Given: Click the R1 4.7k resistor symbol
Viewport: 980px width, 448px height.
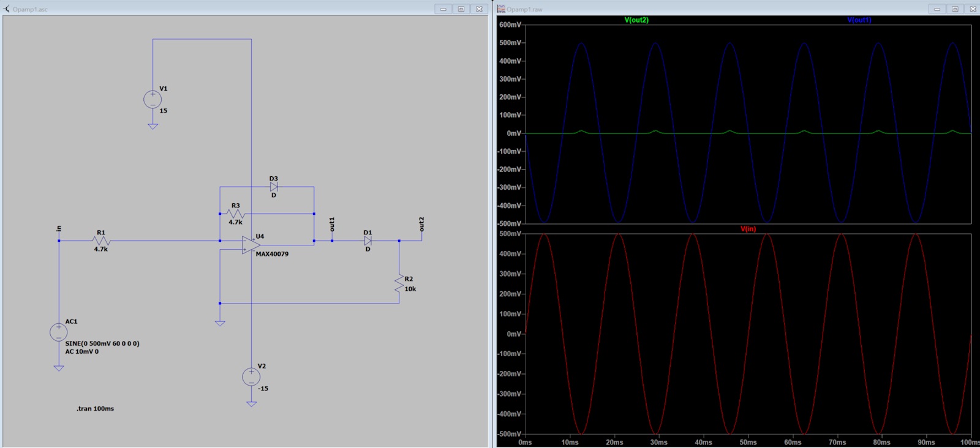Looking at the screenshot, I should point(101,241).
